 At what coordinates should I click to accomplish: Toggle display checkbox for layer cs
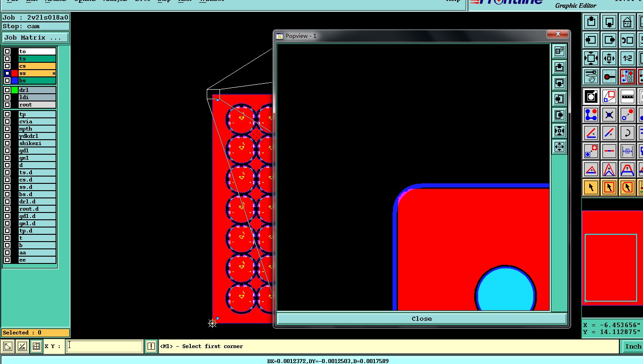coord(7,66)
